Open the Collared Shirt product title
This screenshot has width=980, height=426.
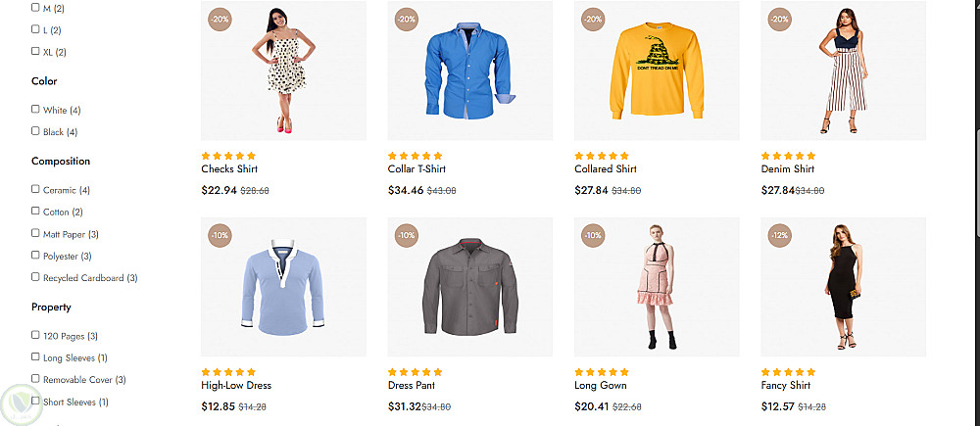[x=606, y=169]
